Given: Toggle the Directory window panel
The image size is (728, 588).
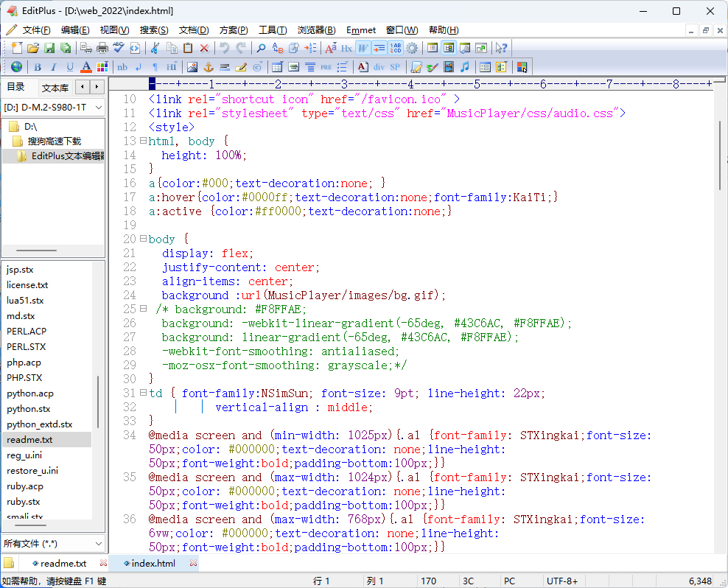Looking at the screenshot, I should (x=449, y=48).
